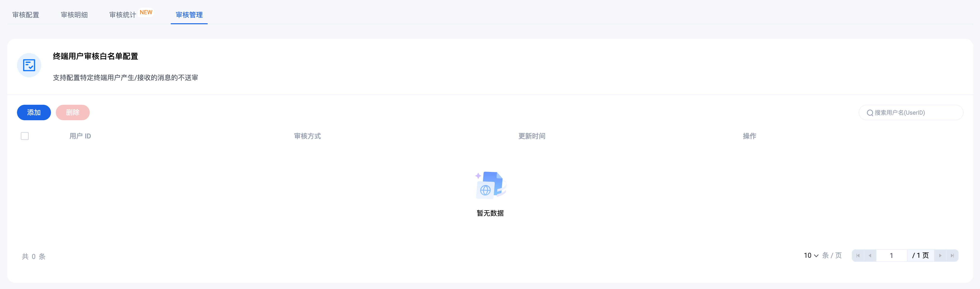Click the red 删除 button
This screenshot has width=980, height=289.
73,112
